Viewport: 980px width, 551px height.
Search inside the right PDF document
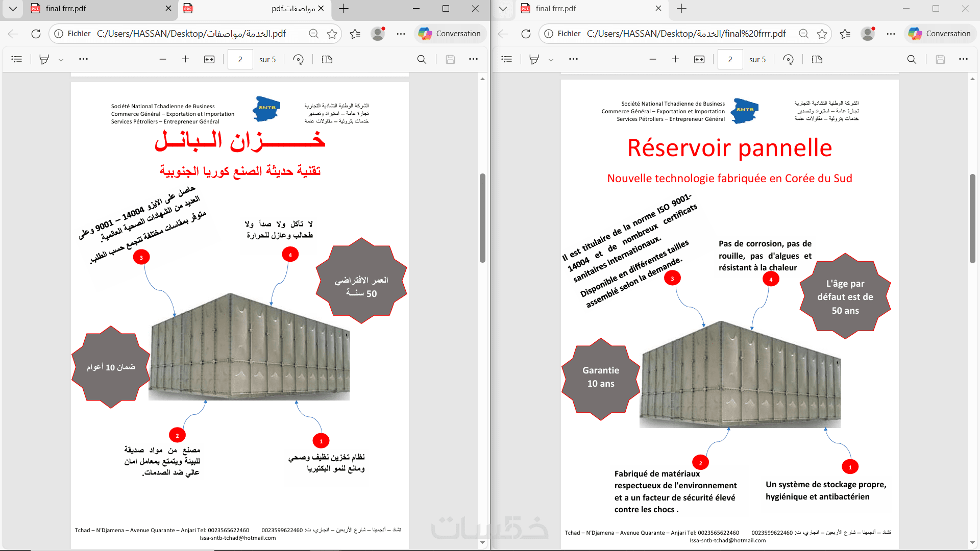(x=912, y=59)
